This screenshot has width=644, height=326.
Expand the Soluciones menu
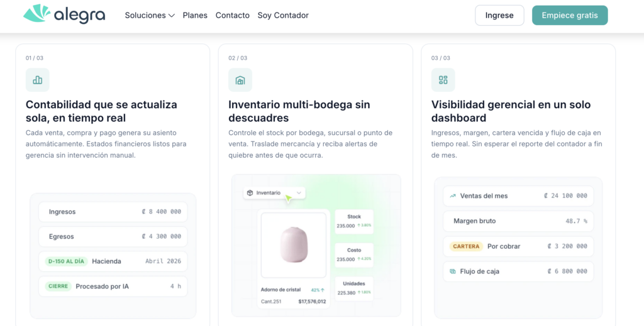coord(150,15)
